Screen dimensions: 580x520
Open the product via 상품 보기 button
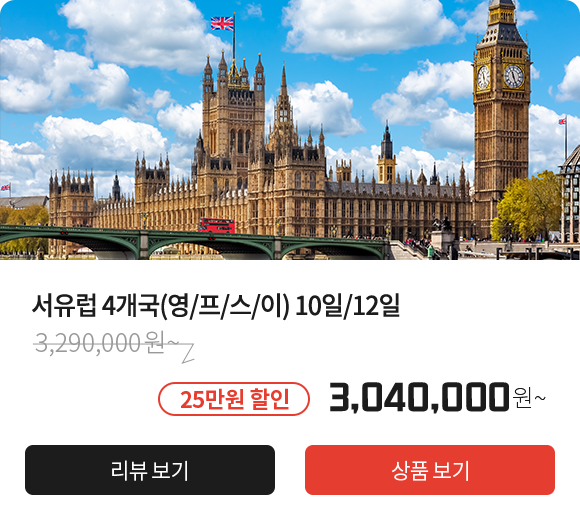(x=430, y=470)
